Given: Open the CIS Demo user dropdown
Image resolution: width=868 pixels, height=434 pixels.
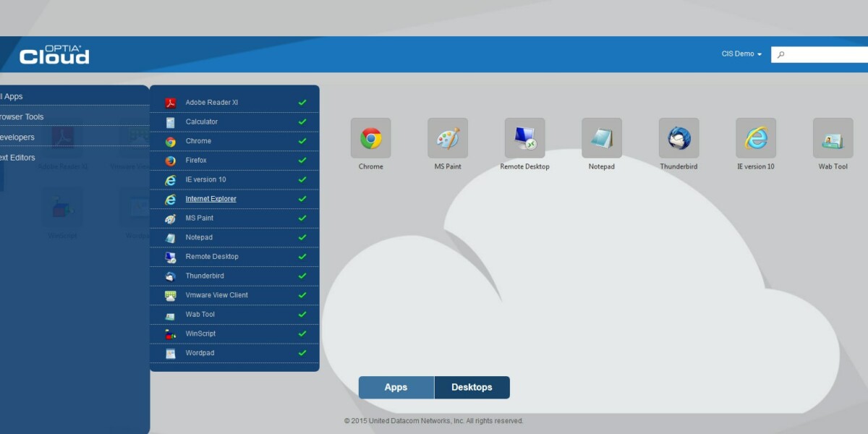Looking at the screenshot, I should click(x=741, y=54).
